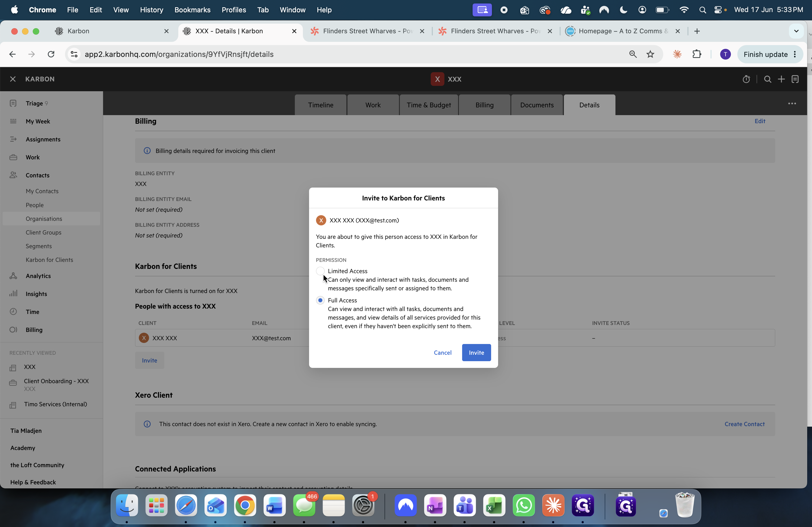Click Invite button below client table

[150, 360]
